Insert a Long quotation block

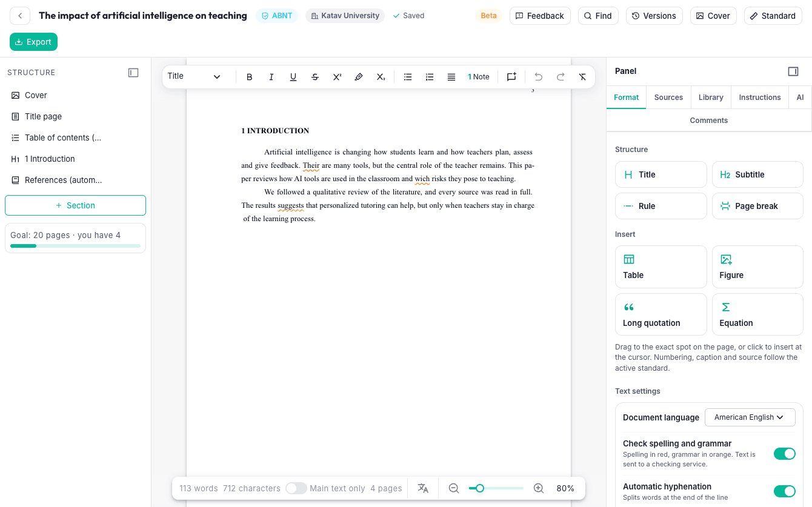[x=661, y=314]
